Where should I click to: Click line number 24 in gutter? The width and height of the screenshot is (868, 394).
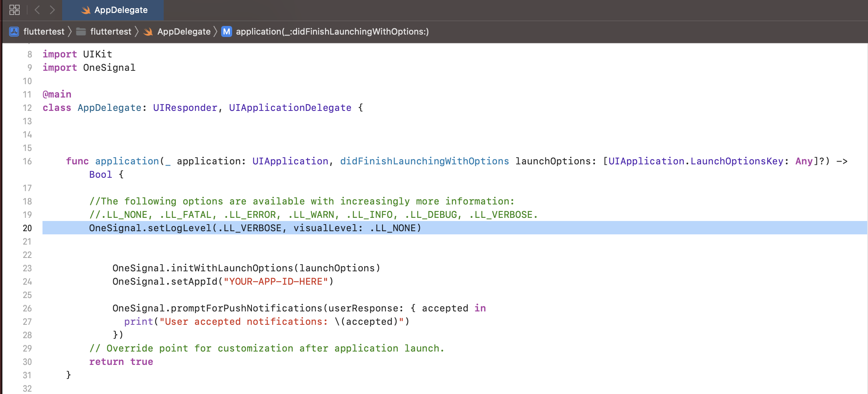pyautogui.click(x=27, y=282)
